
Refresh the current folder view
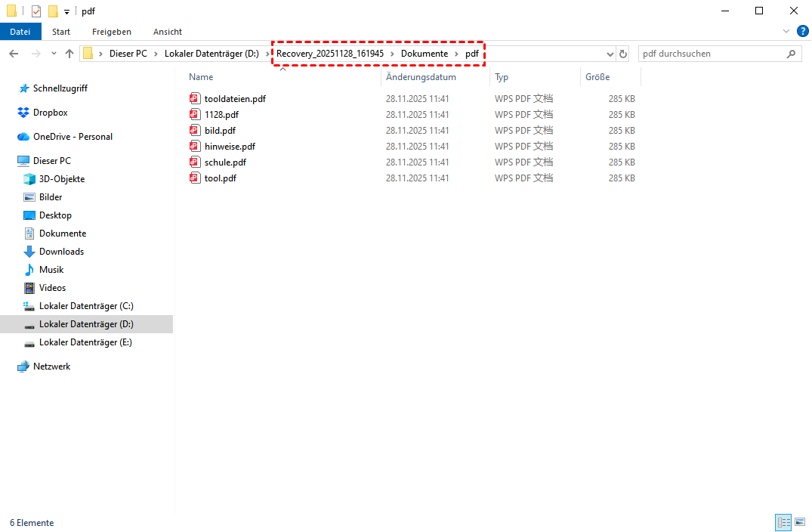pyautogui.click(x=623, y=54)
